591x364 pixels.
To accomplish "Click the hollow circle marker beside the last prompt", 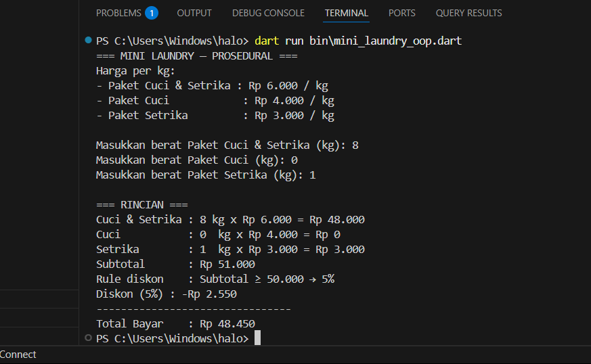I will click(x=88, y=338).
